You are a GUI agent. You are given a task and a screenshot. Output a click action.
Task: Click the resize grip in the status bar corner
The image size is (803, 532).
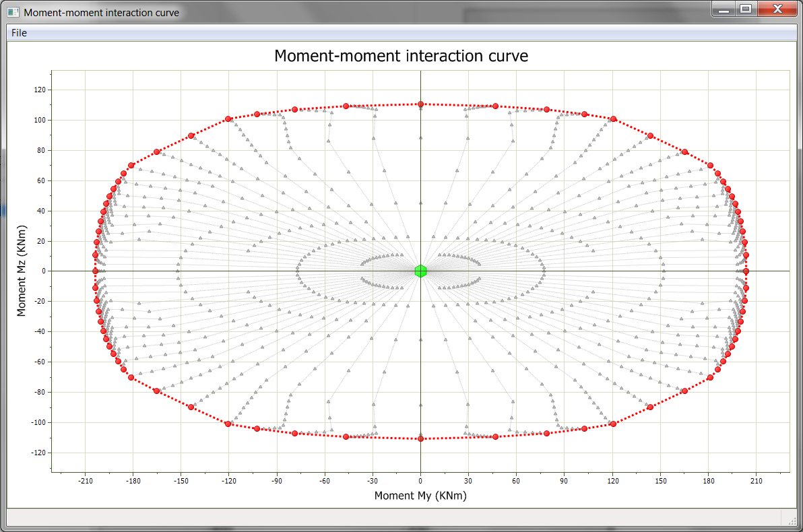click(788, 517)
